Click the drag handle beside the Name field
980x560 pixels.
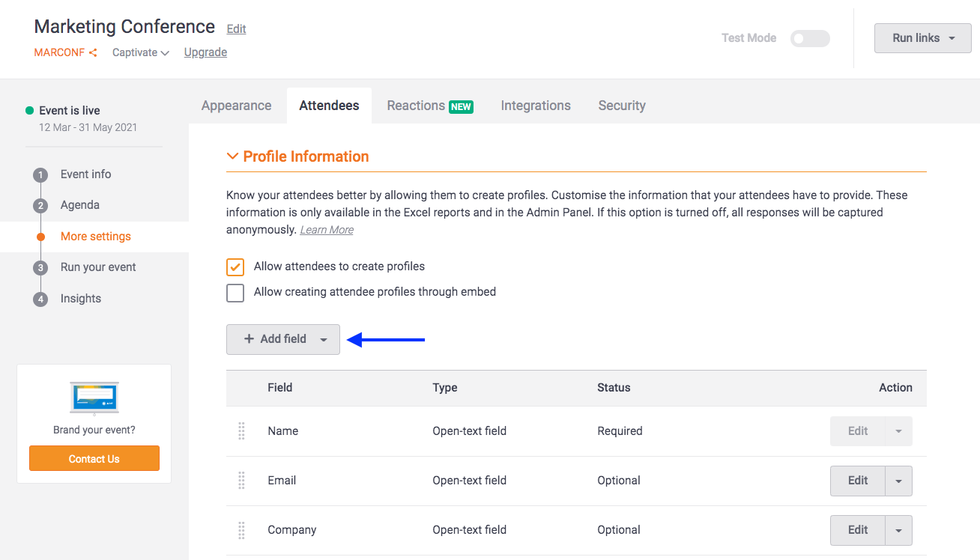coord(241,430)
